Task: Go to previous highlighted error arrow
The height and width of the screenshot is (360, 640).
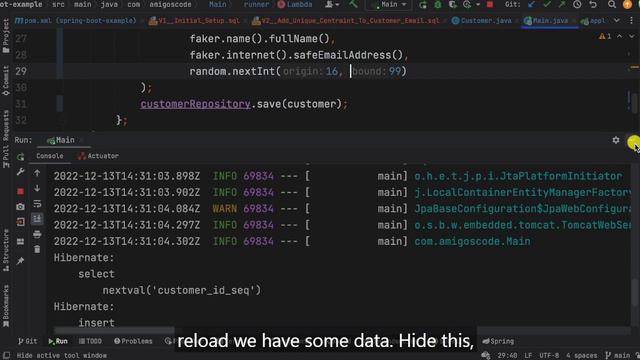Action: pos(620,36)
